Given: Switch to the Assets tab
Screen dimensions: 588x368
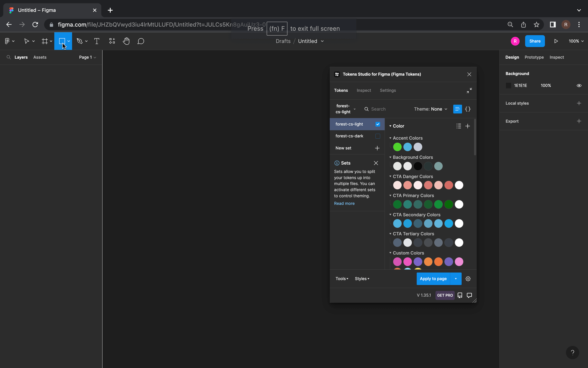Looking at the screenshot, I should tap(40, 57).
